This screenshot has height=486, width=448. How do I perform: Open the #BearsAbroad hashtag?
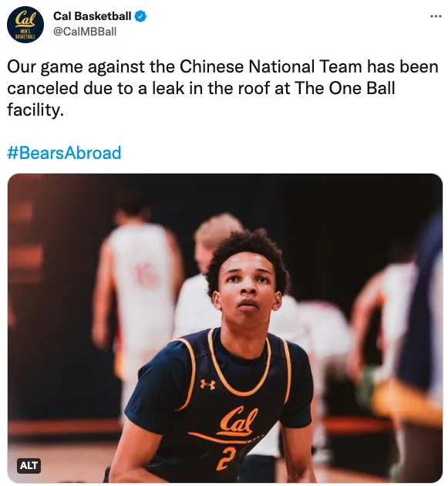pyautogui.click(x=64, y=153)
